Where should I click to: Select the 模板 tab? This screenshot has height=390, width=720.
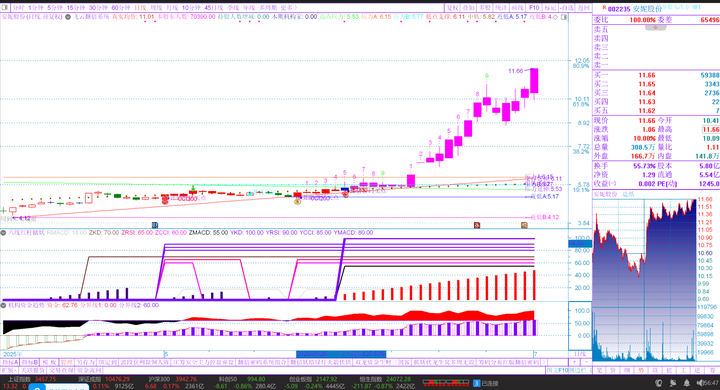tap(50, 362)
